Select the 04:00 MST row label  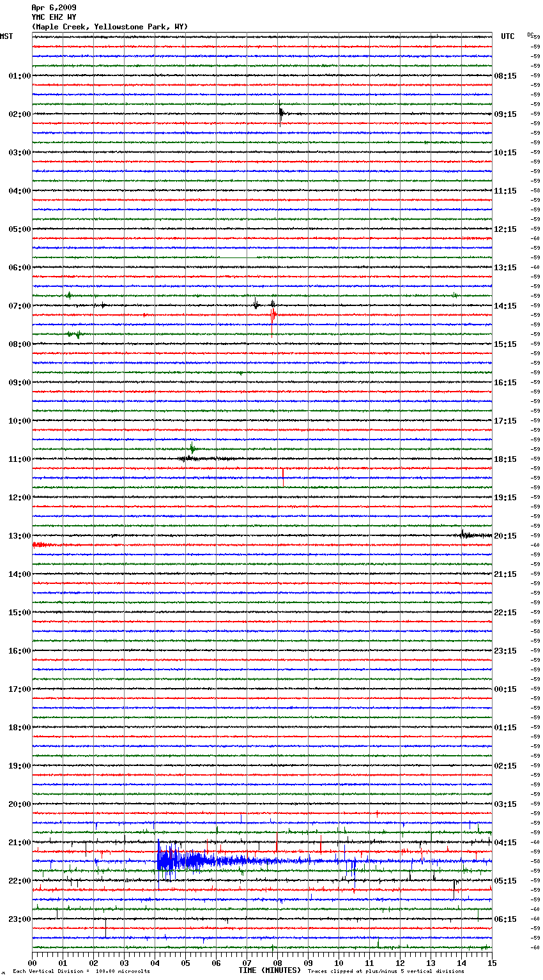click(20, 191)
